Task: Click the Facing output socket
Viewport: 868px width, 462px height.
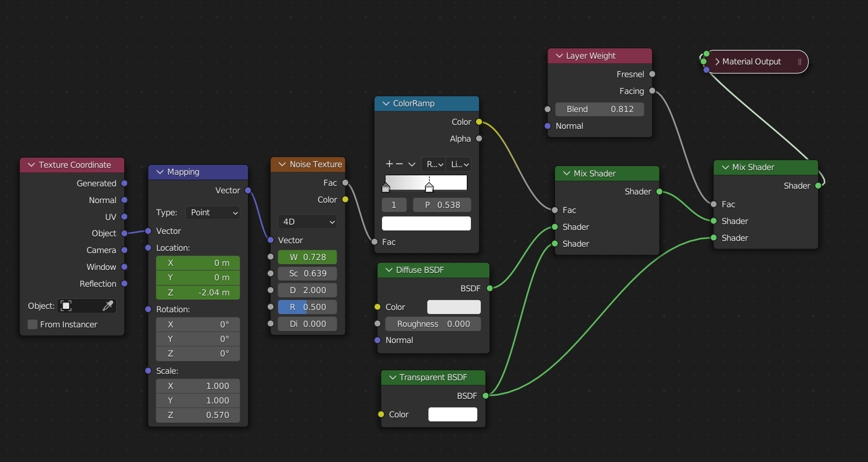Action: click(652, 91)
